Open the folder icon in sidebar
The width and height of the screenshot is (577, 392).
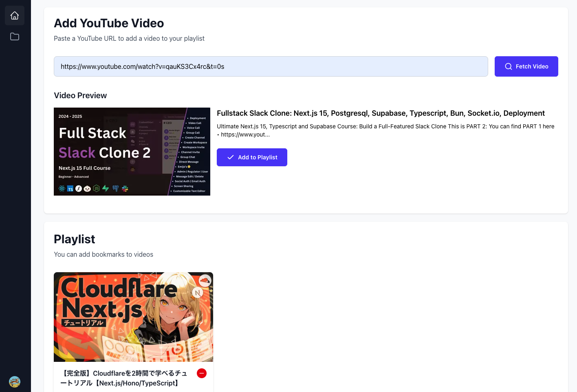click(x=15, y=37)
